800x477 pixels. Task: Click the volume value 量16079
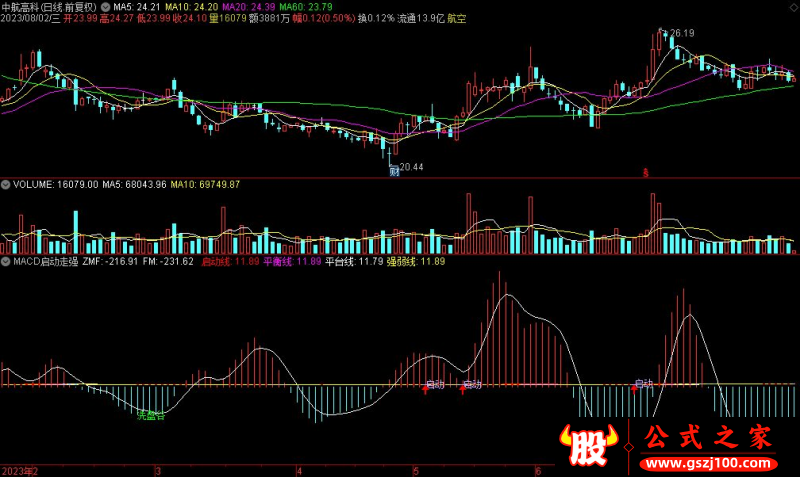tap(228, 18)
